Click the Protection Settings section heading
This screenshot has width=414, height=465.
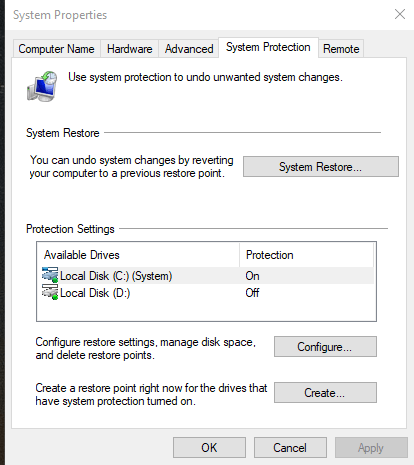point(70,229)
